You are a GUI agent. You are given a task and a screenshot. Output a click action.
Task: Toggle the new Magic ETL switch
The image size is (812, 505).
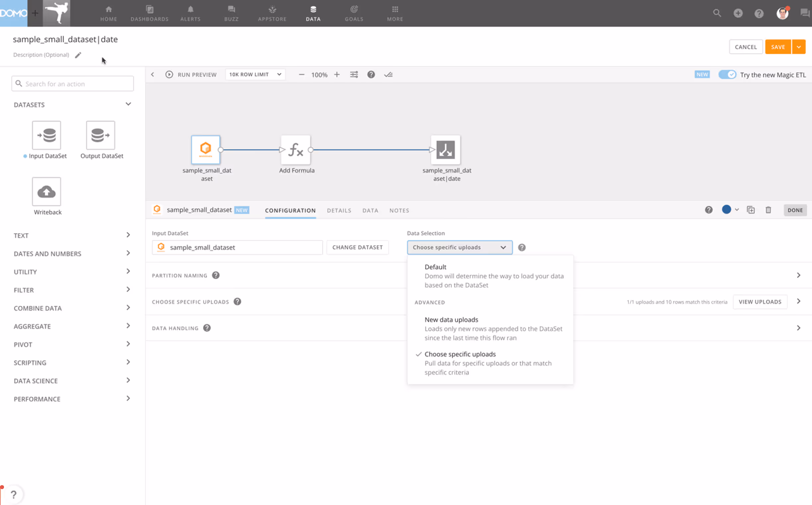(727, 75)
